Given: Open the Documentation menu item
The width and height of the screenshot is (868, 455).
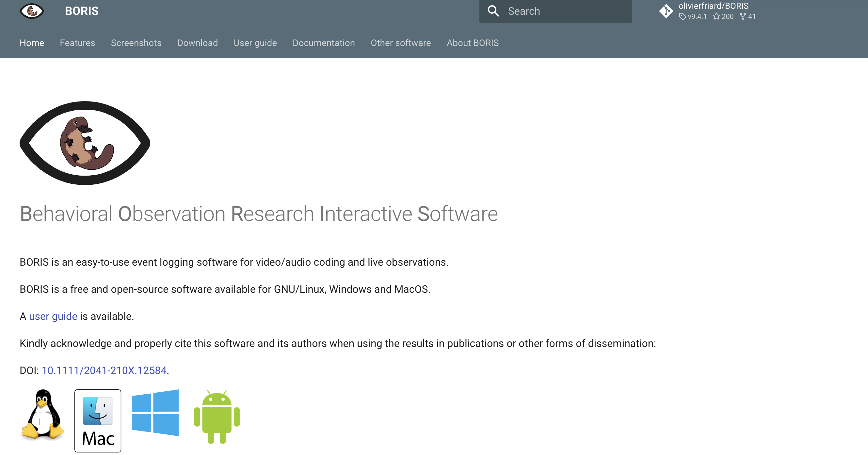Looking at the screenshot, I should click(324, 43).
